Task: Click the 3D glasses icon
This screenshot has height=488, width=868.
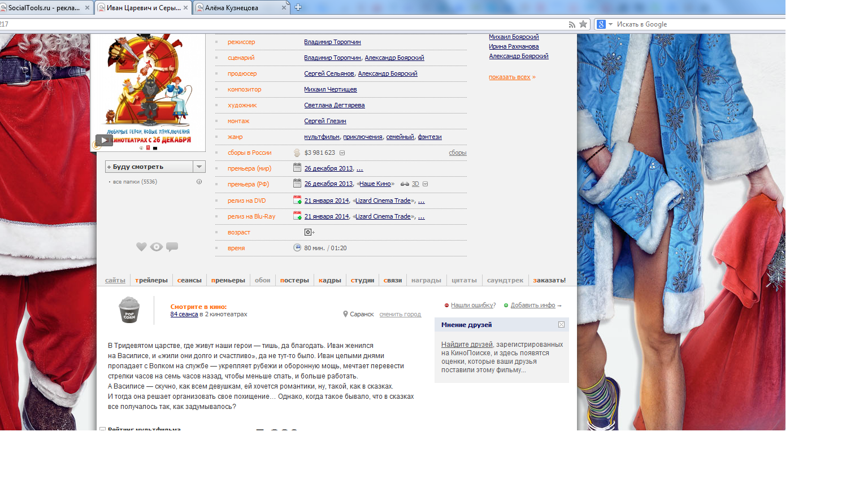Action: (405, 184)
